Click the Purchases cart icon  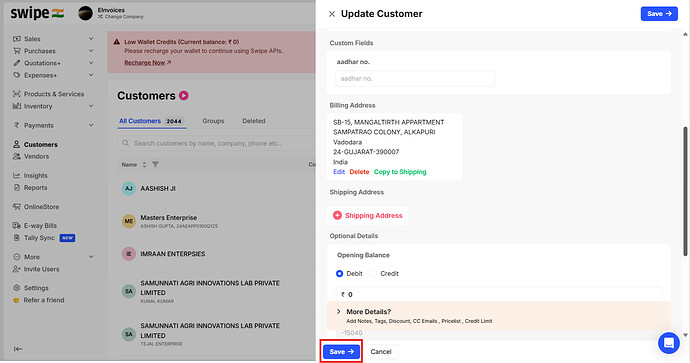[17, 51]
